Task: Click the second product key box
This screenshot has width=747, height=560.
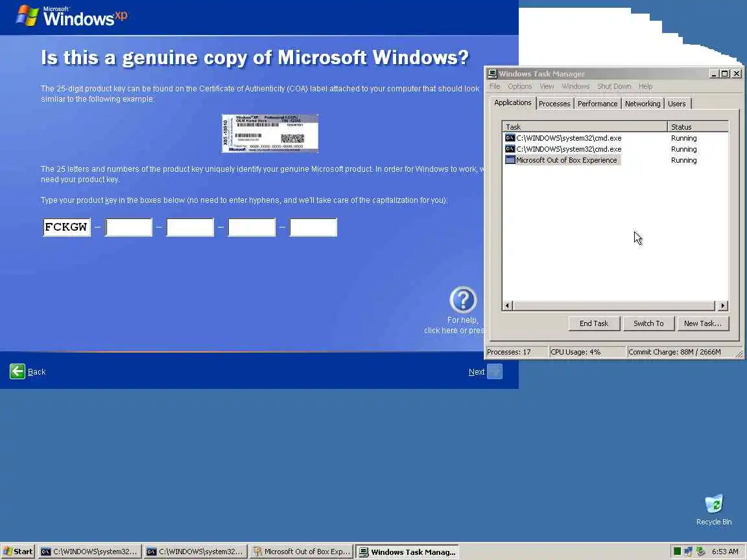Action: coord(128,227)
